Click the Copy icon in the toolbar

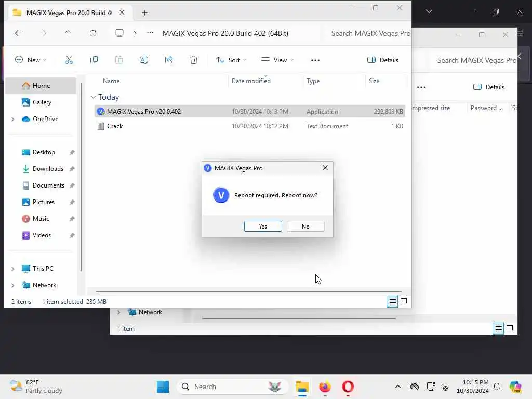[x=94, y=60]
